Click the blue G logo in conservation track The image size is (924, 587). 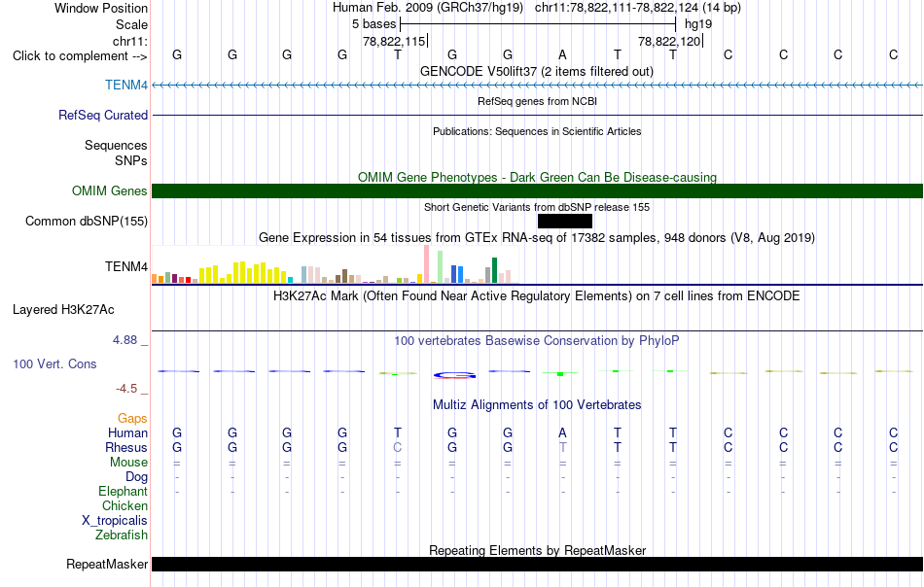point(454,375)
